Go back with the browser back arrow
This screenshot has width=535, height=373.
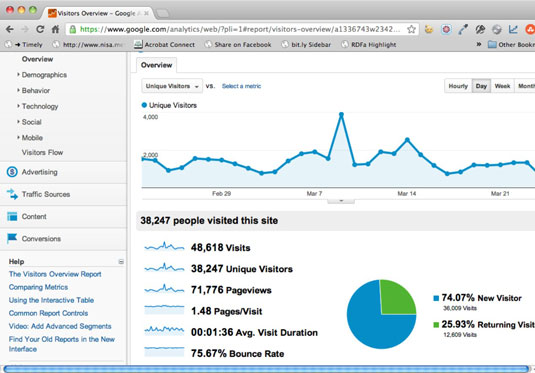point(10,29)
